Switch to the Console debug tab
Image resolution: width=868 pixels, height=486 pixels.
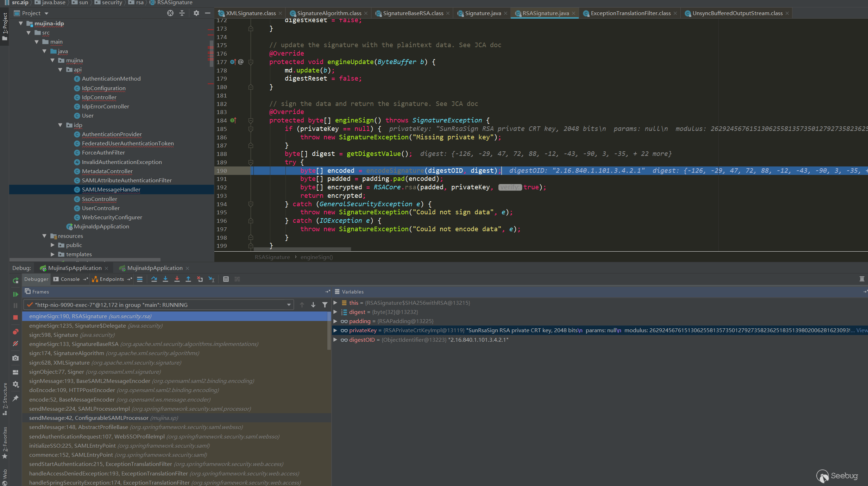click(x=70, y=279)
